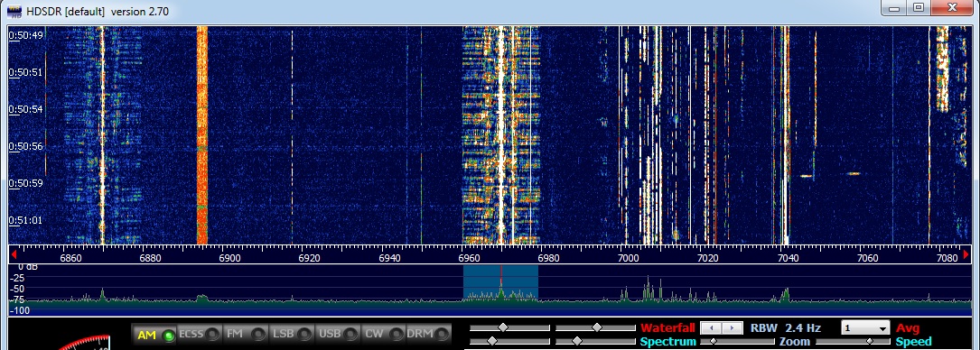Image resolution: width=980 pixels, height=350 pixels.
Task: Click the first Spectrum slider thumb
Action: pos(492,341)
